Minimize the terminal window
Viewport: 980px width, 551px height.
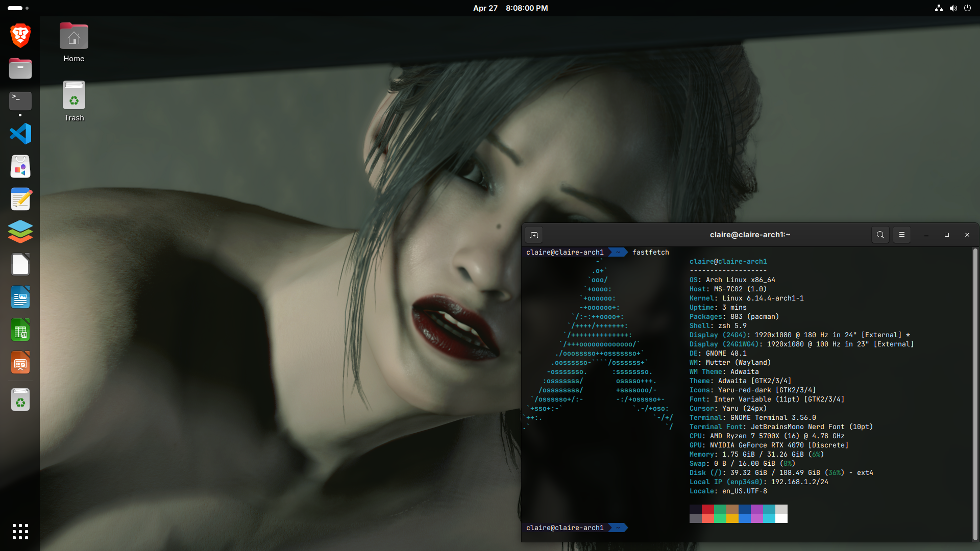[926, 235]
